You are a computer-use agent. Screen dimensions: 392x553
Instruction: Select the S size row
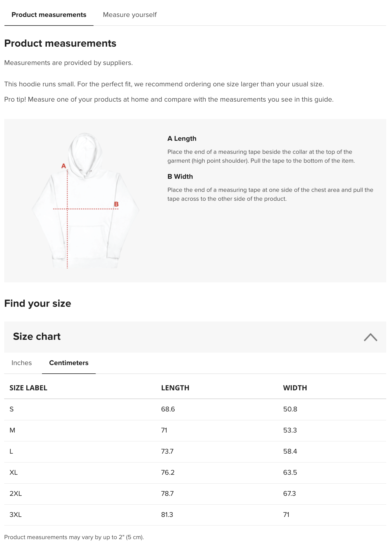195,409
